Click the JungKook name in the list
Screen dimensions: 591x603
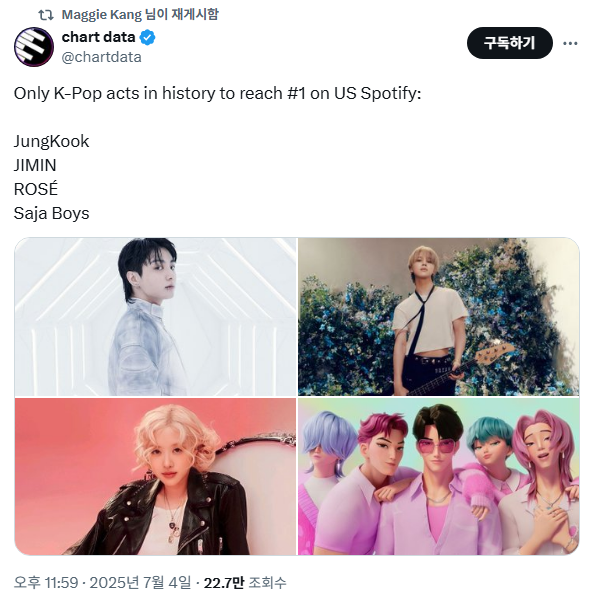52,141
